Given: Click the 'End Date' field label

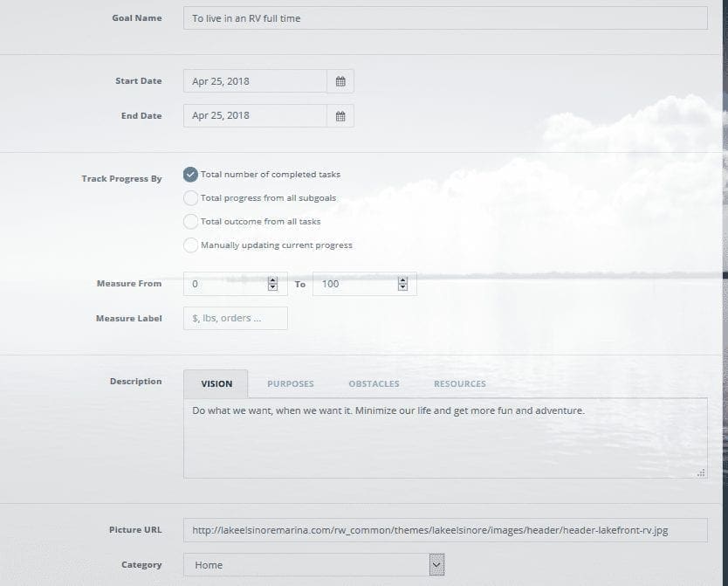Looking at the screenshot, I should (x=141, y=115).
